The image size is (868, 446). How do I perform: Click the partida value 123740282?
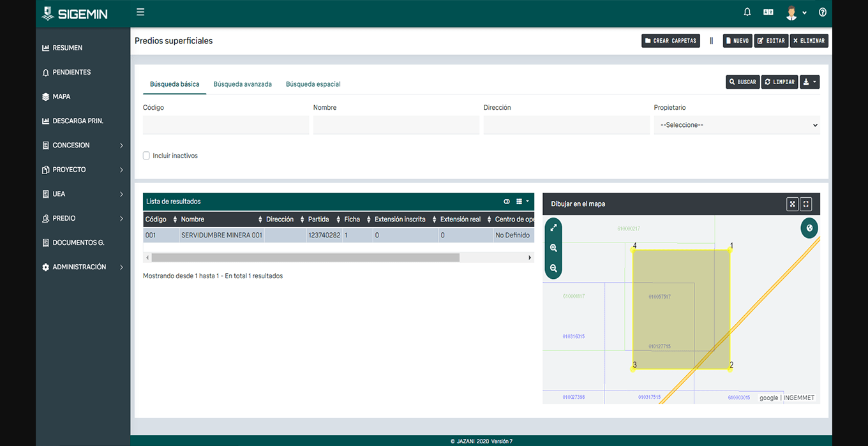324,235
